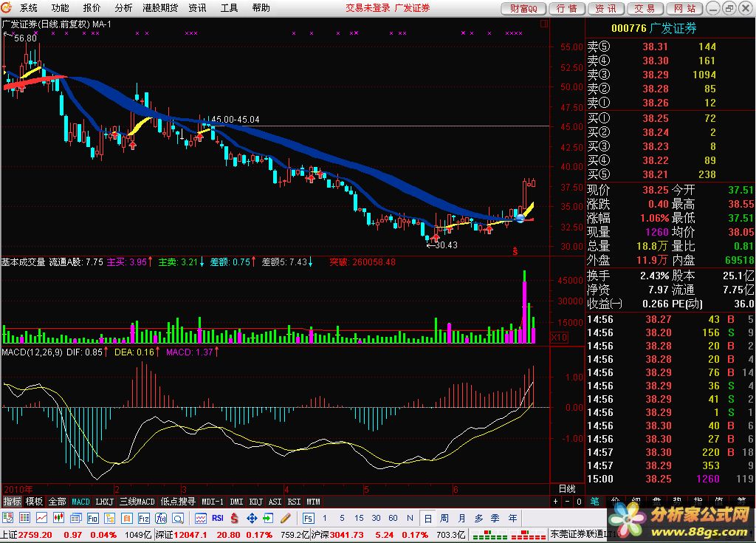Click the 000776 广发证券 stock title
756x543 pixels.
coord(654,29)
